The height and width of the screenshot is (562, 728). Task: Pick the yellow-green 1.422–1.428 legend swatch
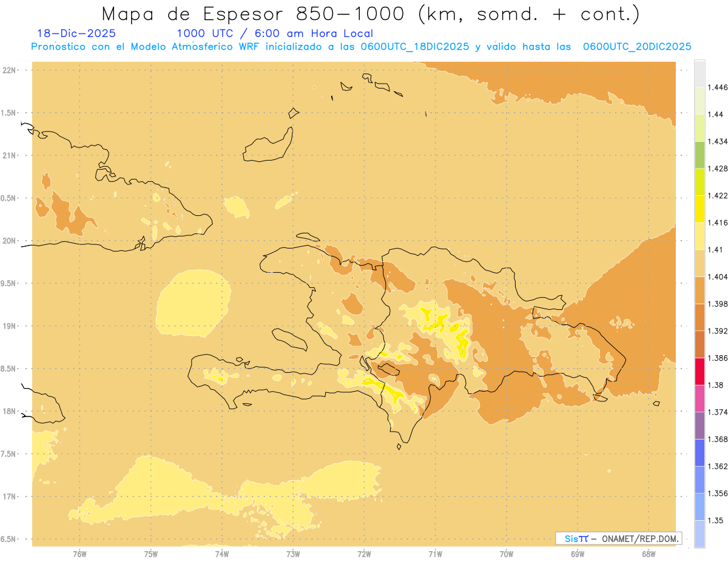(x=699, y=182)
